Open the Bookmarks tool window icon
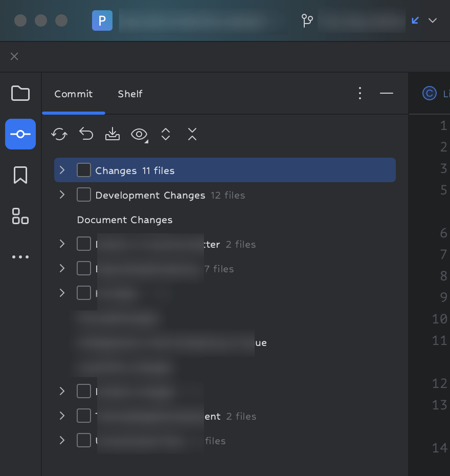This screenshot has width=450, height=476. [x=20, y=175]
